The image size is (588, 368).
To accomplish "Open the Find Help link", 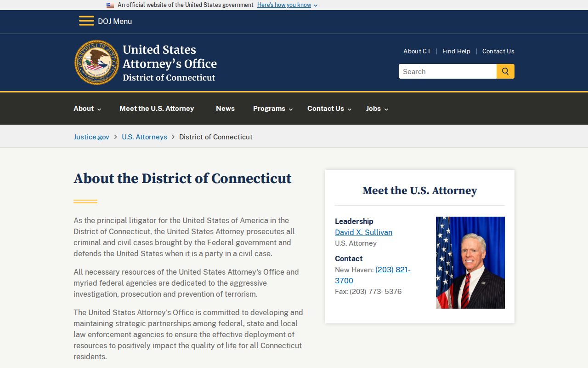I will click(456, 51).
